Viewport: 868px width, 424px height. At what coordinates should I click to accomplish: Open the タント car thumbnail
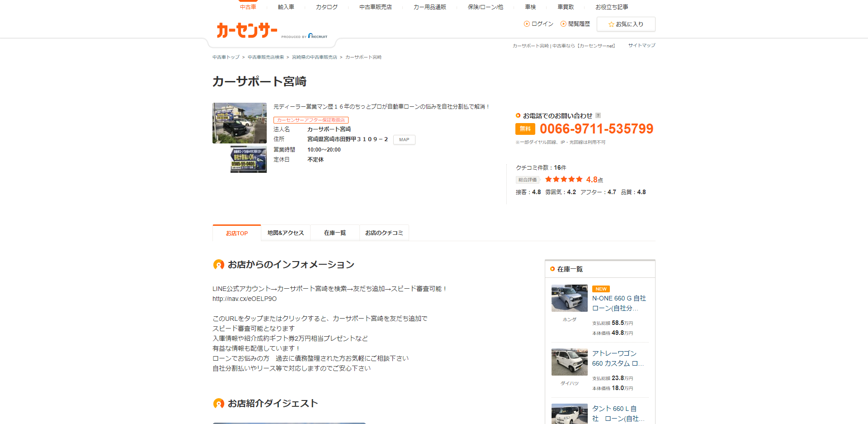pos(570,414)
